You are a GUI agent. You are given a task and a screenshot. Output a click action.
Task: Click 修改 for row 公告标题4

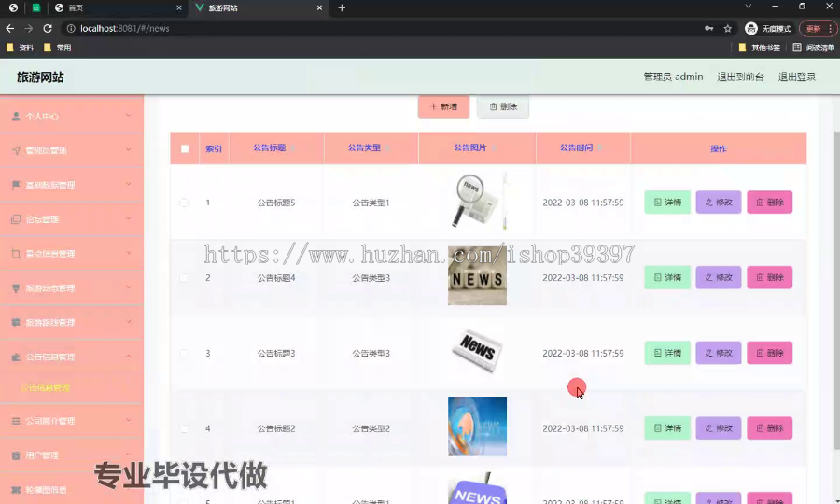click(x=719, y=277)
